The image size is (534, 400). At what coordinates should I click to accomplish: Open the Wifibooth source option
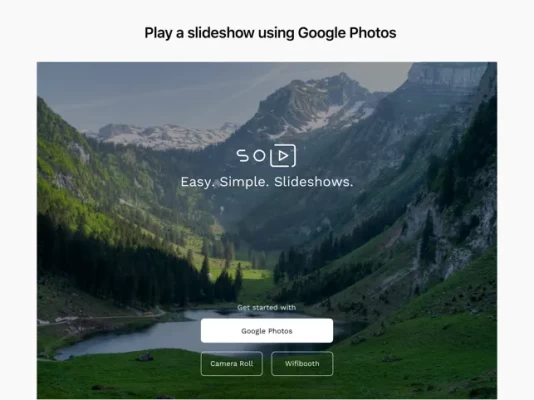(x=302, y=364)
